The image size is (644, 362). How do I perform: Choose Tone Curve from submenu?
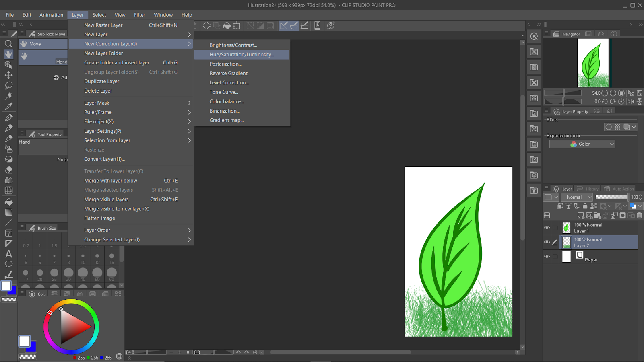pos(242,92)
